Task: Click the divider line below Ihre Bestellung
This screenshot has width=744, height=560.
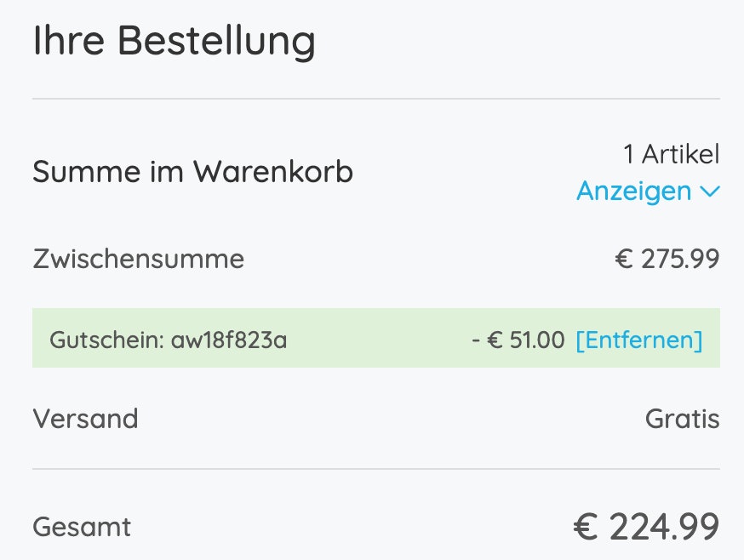Action: (x=375, y=100)
